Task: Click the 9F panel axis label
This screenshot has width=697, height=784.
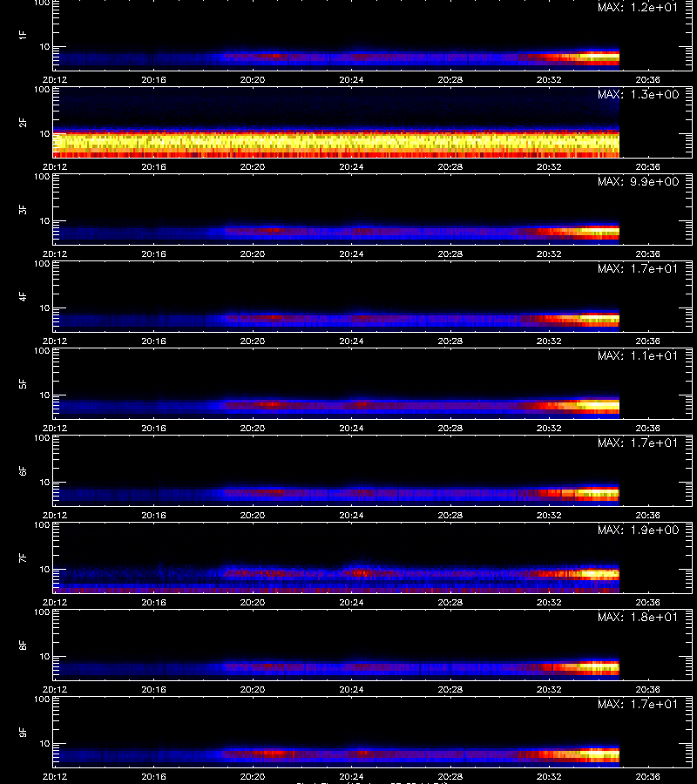Action: (x=23, y=732)
